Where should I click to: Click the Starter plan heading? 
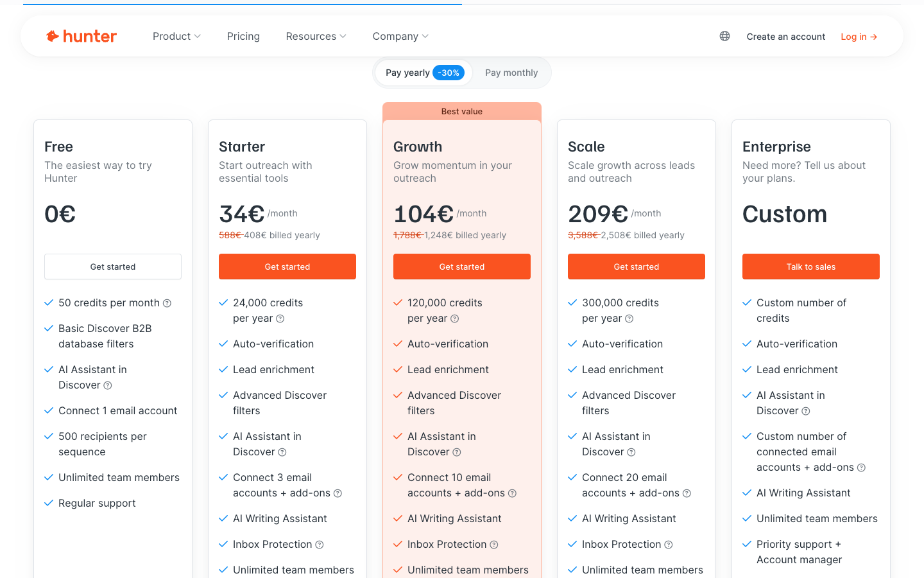point(242,147)
